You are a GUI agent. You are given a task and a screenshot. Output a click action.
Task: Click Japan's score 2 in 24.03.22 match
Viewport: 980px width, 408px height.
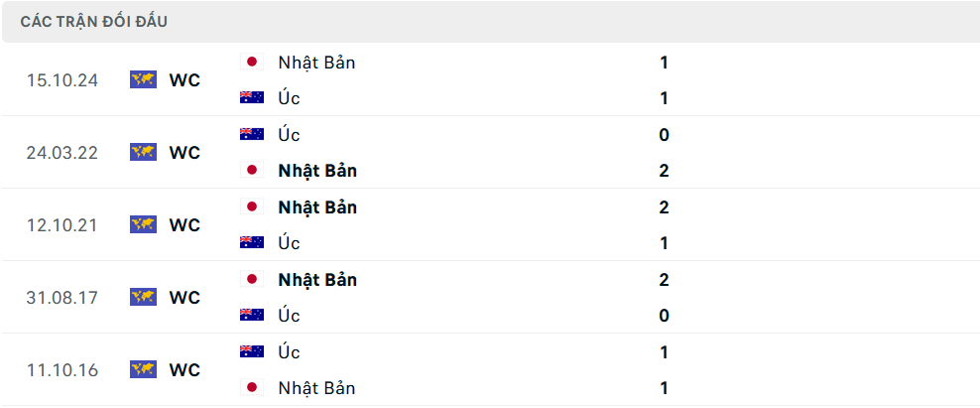click(664, 170)
